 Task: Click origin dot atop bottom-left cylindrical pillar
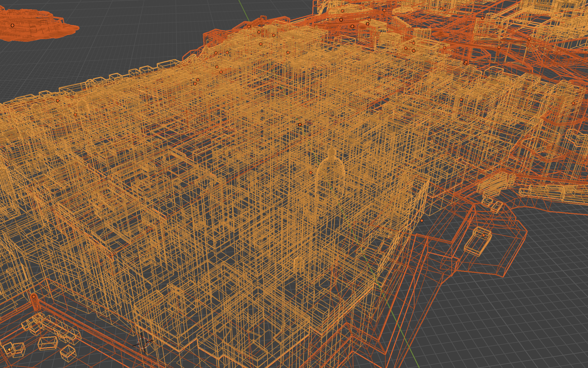[x=34, y=296]
